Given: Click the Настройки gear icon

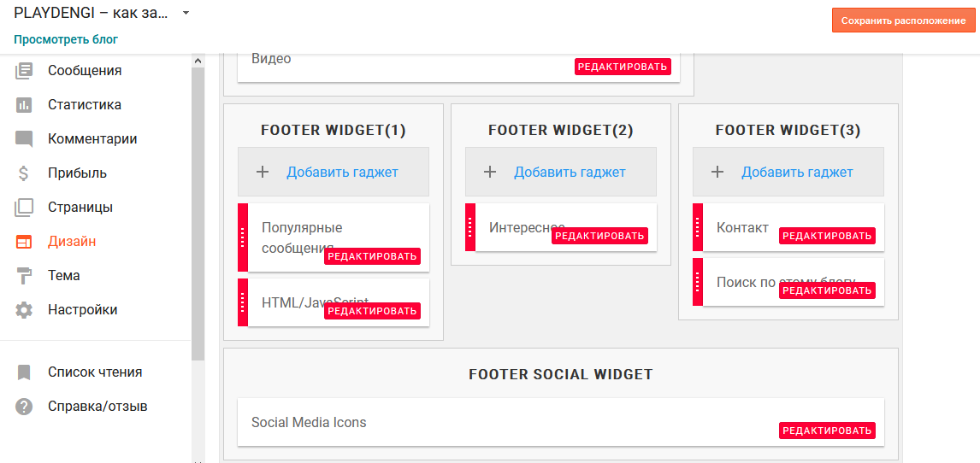Looking at the screenshot, I should 24,309.
